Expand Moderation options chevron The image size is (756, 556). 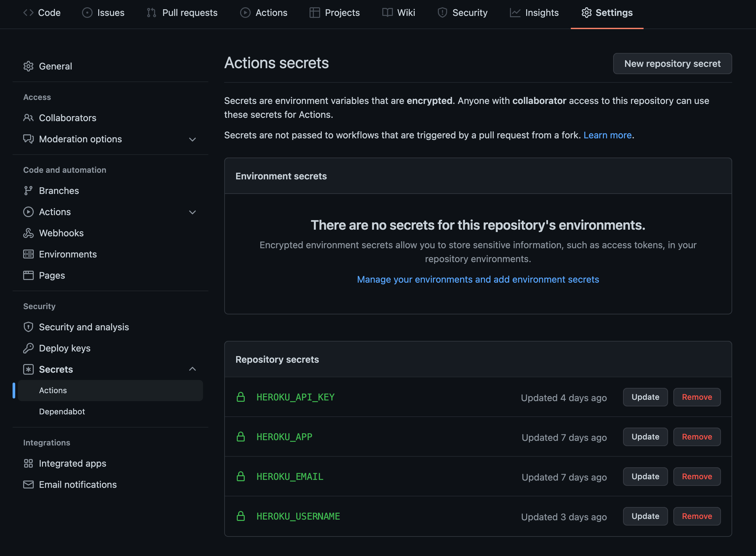tap(192, 139)
